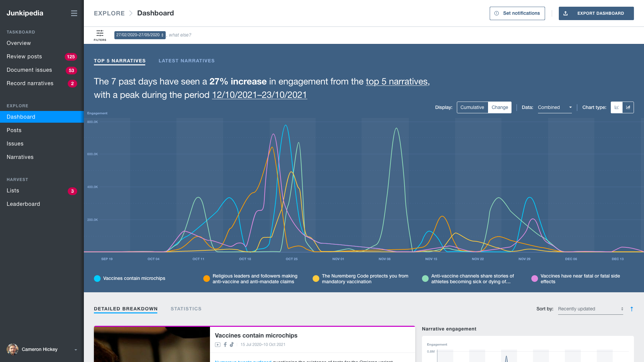
Task: Click Cameron Hickey's avatar
Action: 13,349
